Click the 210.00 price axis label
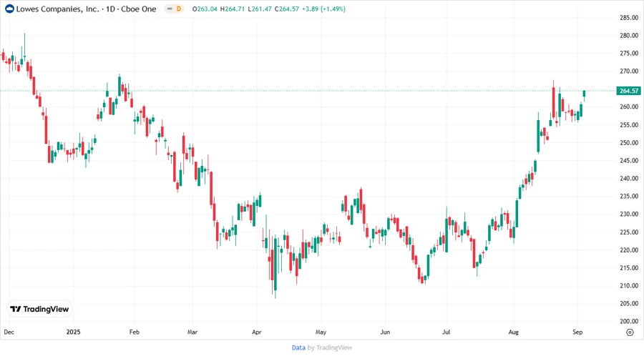The image size is (644, 356). 629,285
